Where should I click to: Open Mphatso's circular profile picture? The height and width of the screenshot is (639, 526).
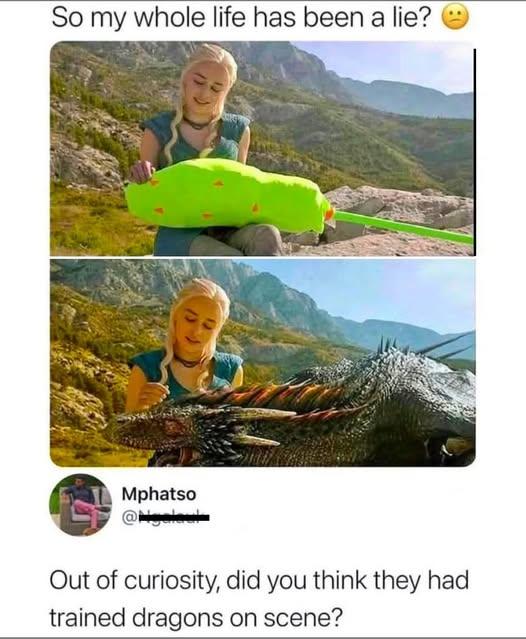tap(80, 505)
